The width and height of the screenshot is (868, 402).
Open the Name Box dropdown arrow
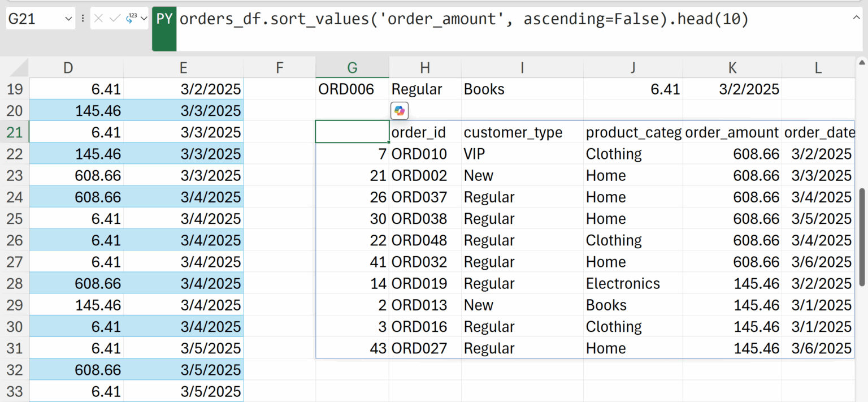pos(69,19)
